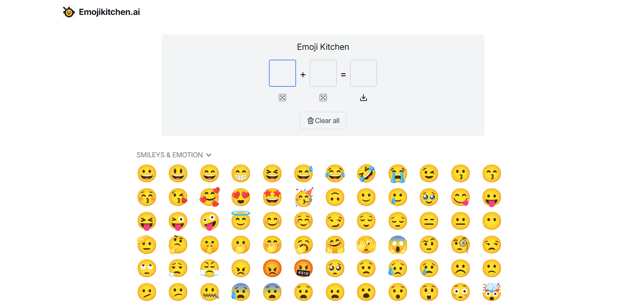
Task: Click the Emojikitchen.ai title link
Action: coord(109,12)
